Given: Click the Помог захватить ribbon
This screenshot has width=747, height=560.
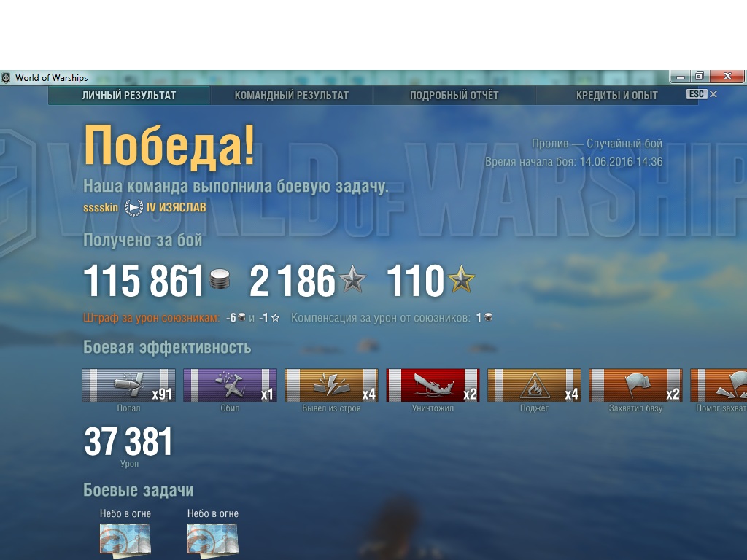Looking at the screenshot, I should [x=719, y=385].
